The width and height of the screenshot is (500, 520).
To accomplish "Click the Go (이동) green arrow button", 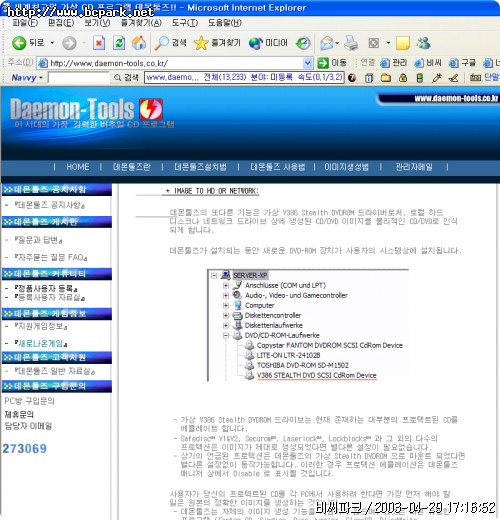I will point(332,63).
